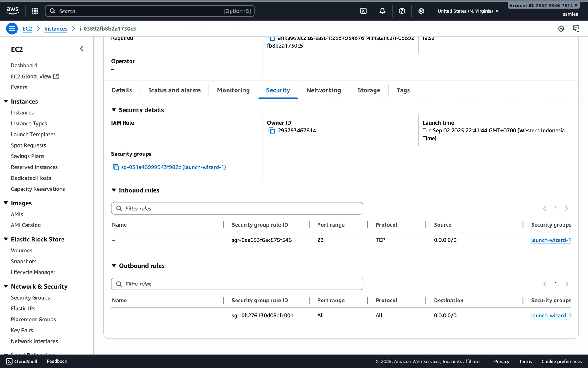Click the Inbound rules filter field
This screenshot has width=588, height=368.
click(x=237, y=209)
